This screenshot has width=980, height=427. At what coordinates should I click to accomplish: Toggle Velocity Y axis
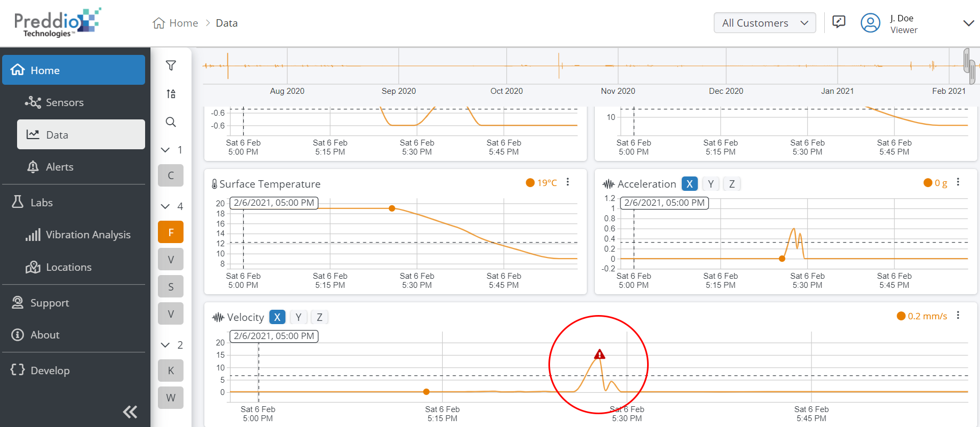tap(298, 317)
